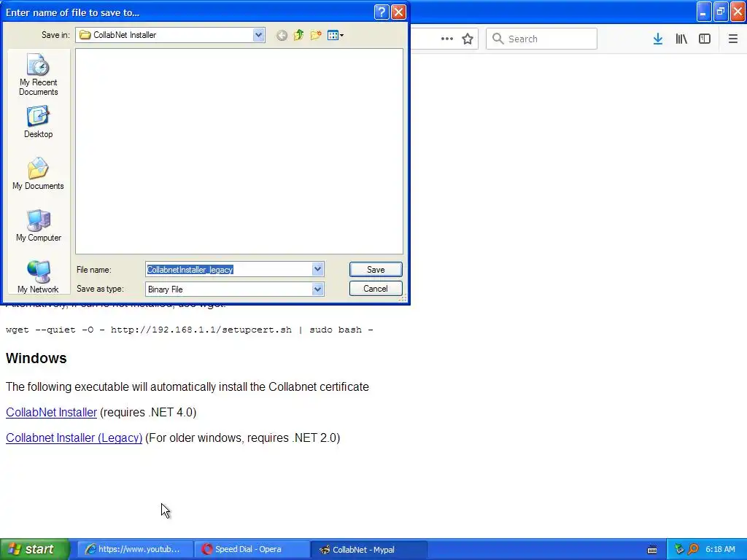Select My Computer in places bar

pos(38,226)
